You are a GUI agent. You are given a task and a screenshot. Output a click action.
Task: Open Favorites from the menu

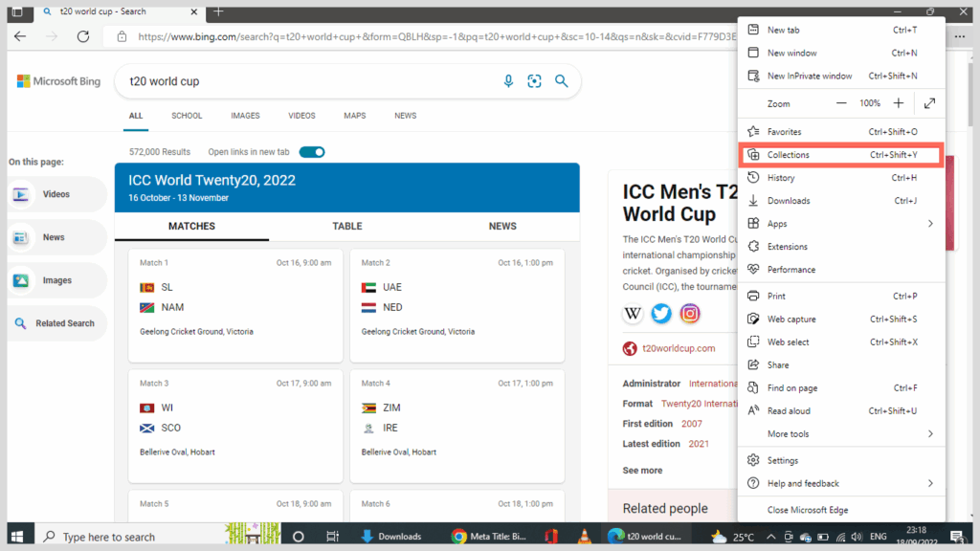click(840, 132)
